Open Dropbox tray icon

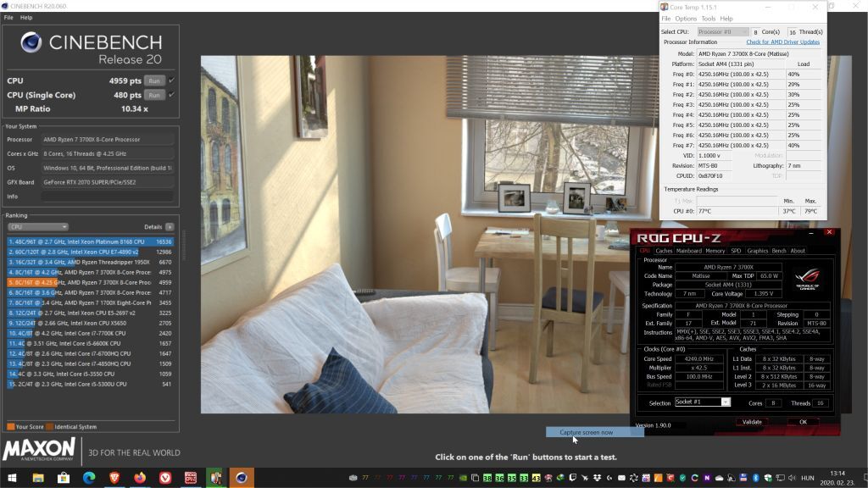[597, 478]
